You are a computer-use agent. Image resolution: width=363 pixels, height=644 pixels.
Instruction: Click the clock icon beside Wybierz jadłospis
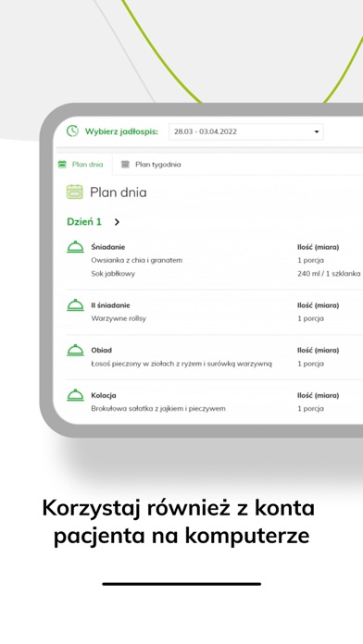coord(72,131)
